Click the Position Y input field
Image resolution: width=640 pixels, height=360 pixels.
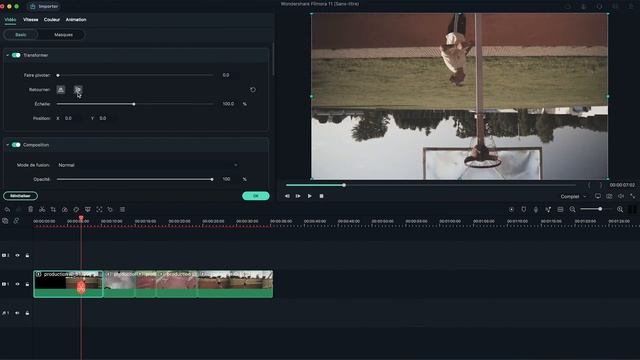click(x=107, y=118)
